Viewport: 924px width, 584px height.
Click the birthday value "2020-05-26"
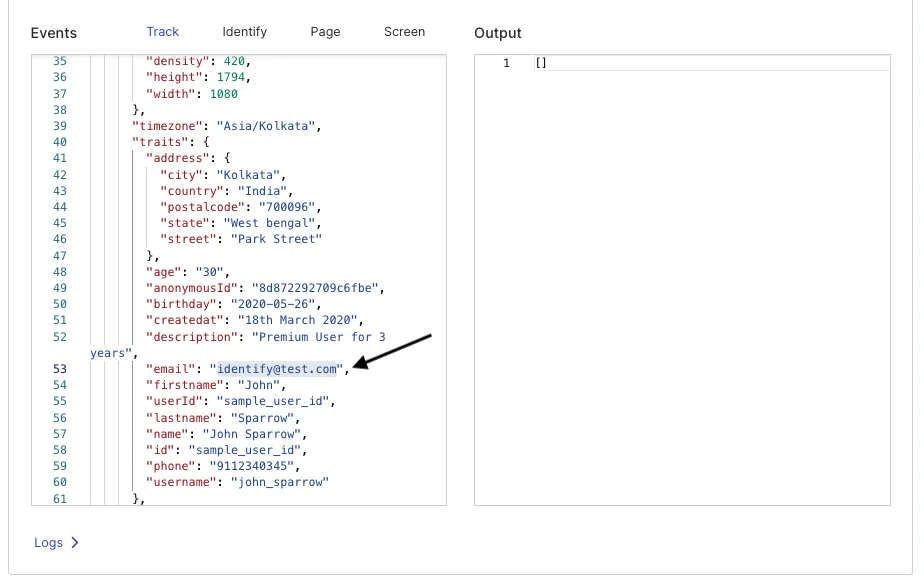(x=273, y=303)
